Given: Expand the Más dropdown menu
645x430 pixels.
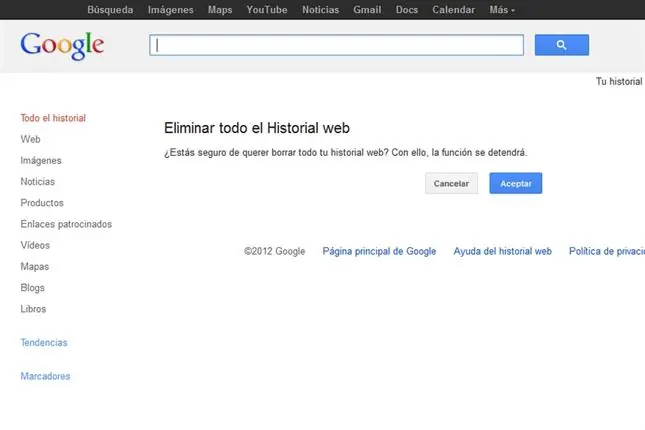Looking at the screenshot, I should (502, 9).
